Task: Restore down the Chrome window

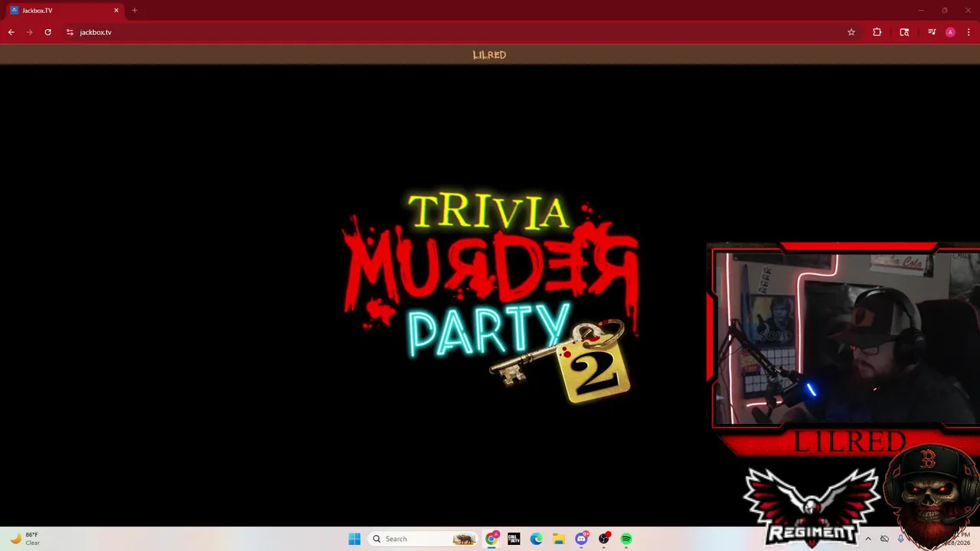Action: point(944,11)
